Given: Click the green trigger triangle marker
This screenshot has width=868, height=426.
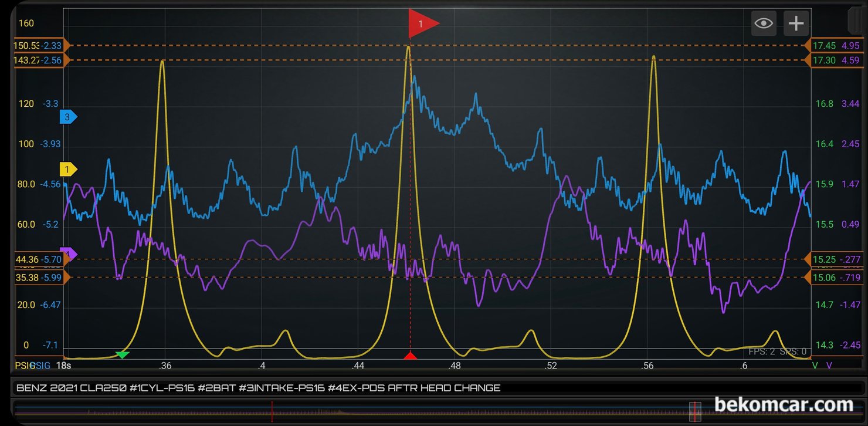Looking at the screenshot, I should tap(122, 354).
